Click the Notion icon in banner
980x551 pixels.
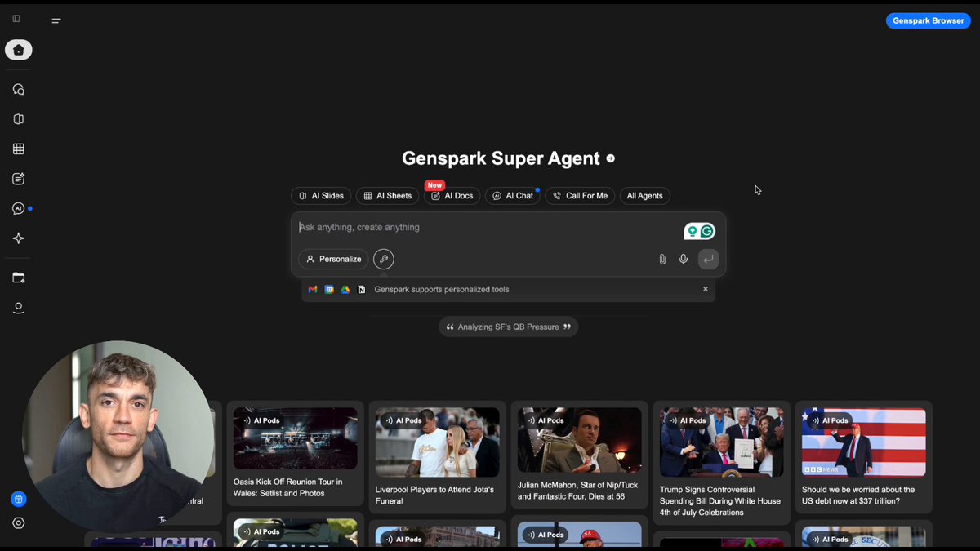pyautogui.click(x=362, y=290)
